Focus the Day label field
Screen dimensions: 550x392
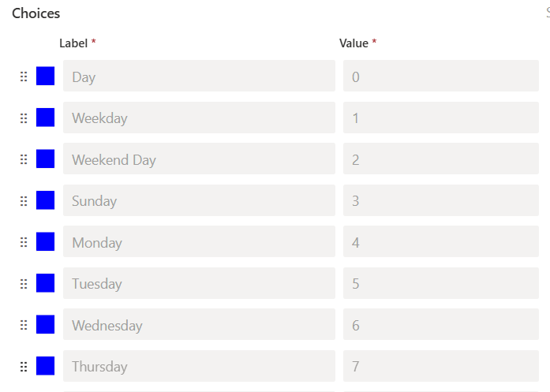pyautogui.click(x=199, y=77)
